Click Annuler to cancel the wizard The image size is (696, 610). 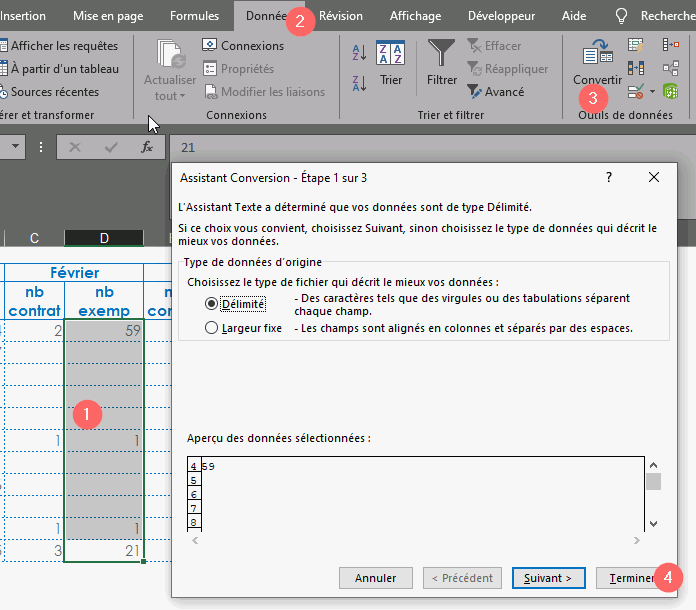tap(376, 578)
